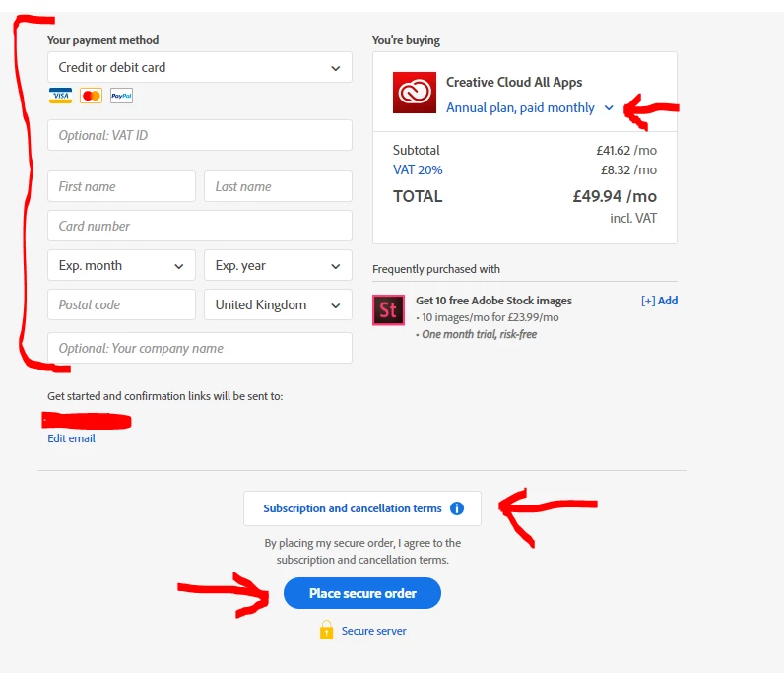This screenshot has width=784, height=673.
Task: Click the Visa card icon
Action: pos(60,95)
